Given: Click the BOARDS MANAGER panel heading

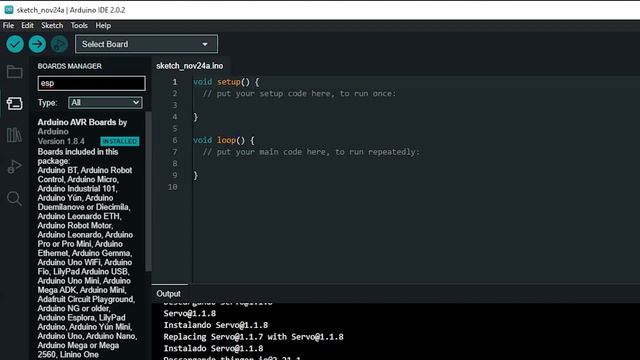Looking at the screenshot, I should 70,66.
